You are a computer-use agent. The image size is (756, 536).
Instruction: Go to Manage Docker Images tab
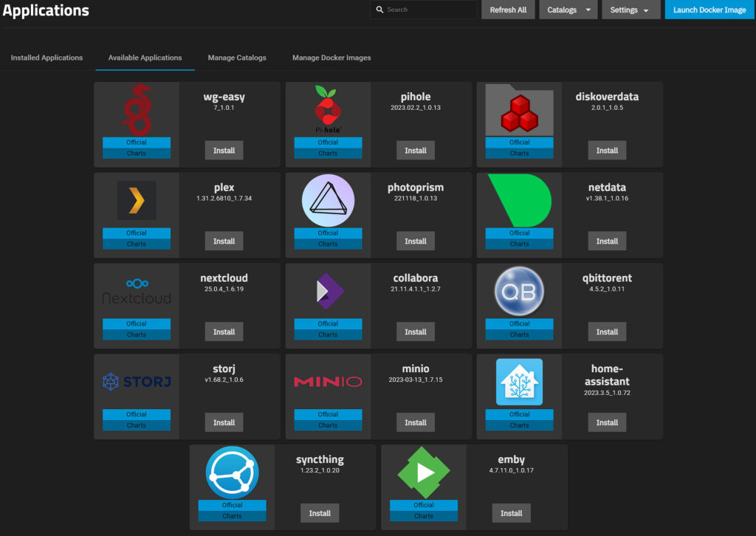(331, 58)
